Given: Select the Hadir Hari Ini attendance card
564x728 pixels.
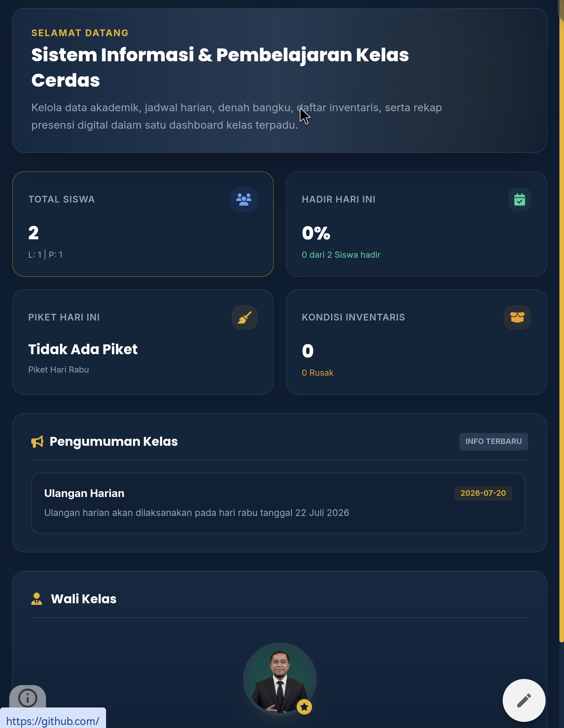Looking at the screenshot, I should pos(416,224).
